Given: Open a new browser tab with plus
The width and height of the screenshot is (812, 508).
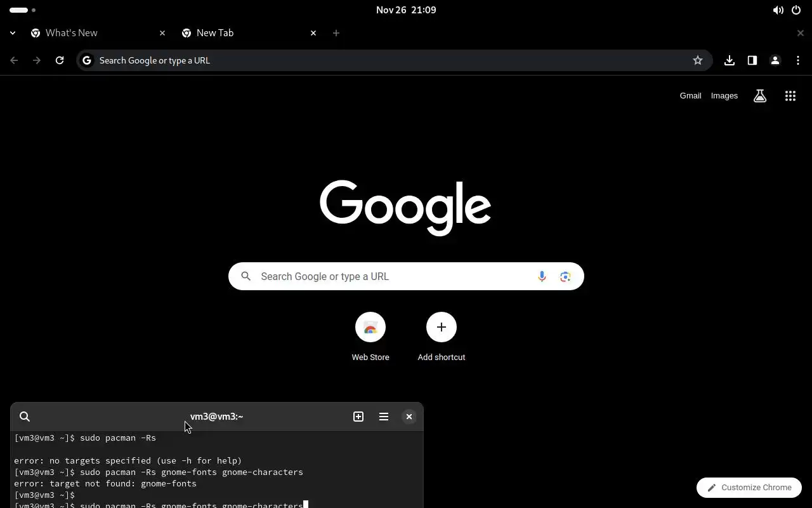Looking at the screenshot, I should [x=336, y=33].
